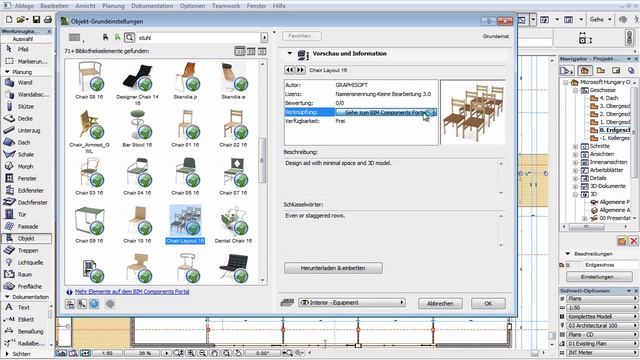Go to previous object with double-left arrow
640x360 pixels.
point(289,70)
